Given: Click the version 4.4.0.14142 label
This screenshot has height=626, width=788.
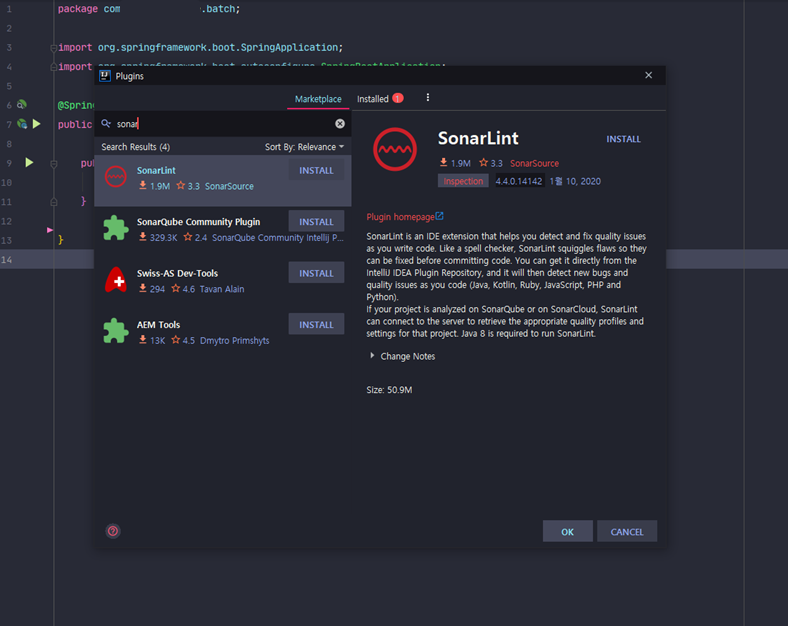Looking at the screenshot, I should [519, 181].
